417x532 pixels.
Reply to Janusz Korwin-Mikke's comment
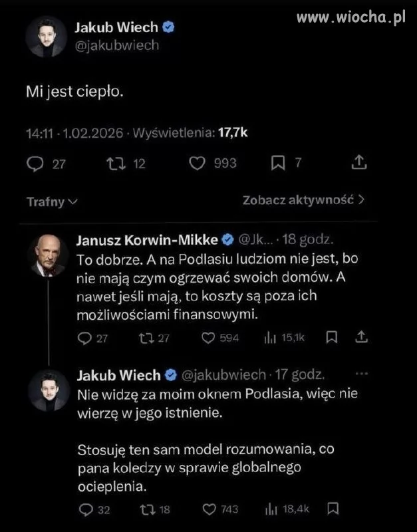pyautogui.click(x=84, y=338)
